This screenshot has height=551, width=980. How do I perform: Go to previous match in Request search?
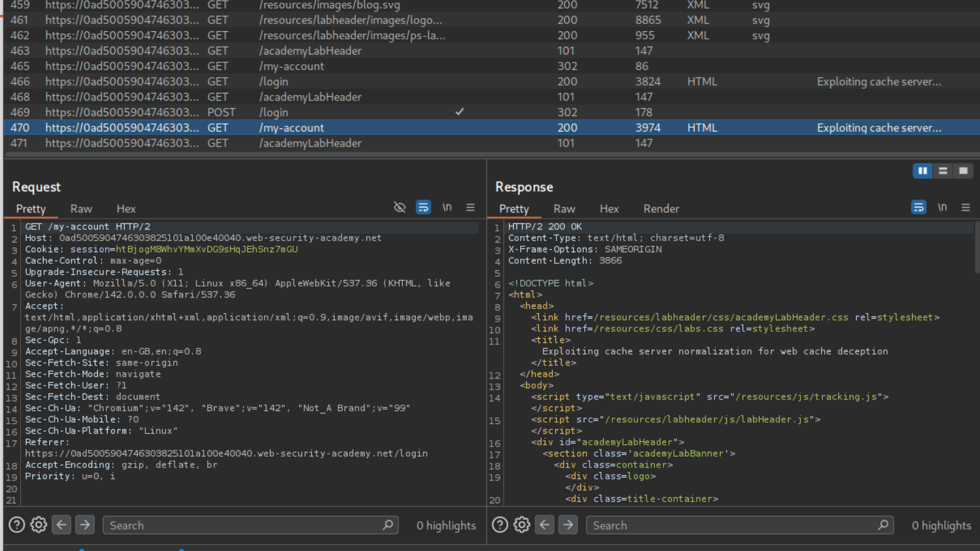(62, 524)
